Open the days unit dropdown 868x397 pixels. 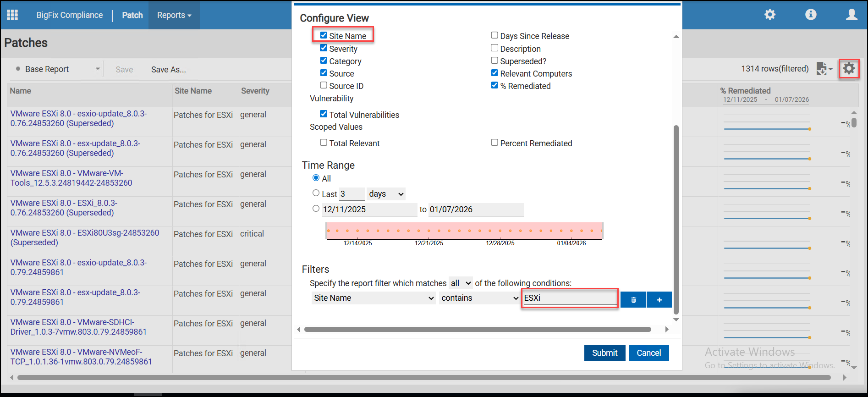386,194
